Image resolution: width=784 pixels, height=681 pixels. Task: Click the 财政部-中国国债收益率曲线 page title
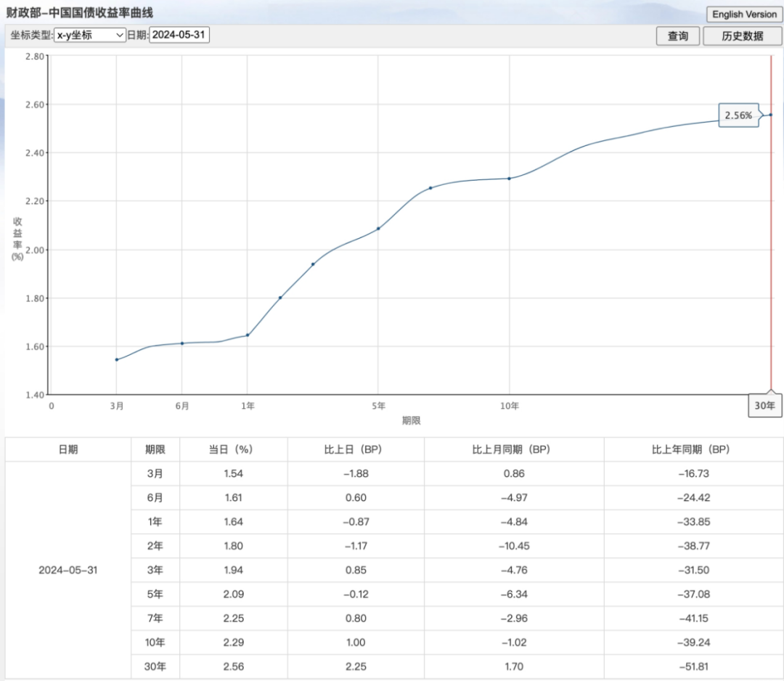coord(80,12)
